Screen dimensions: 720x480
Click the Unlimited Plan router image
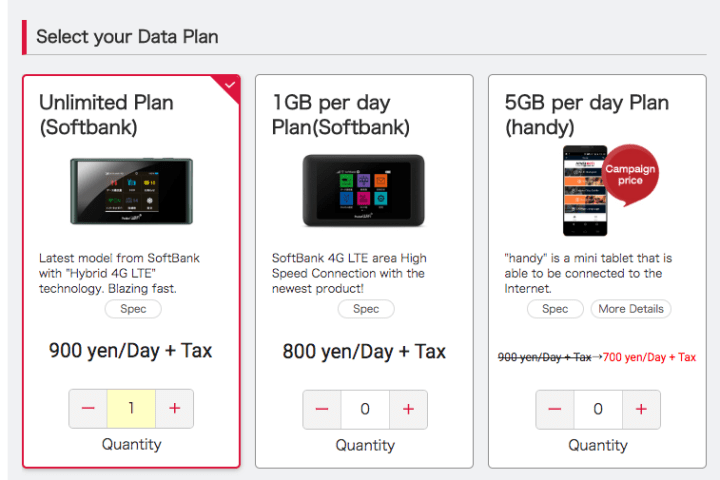click(x=130, y=190)
